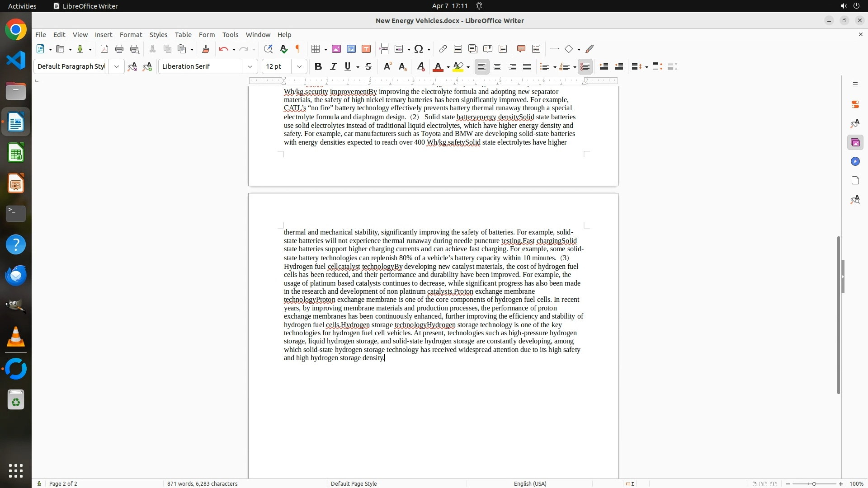This screenshot has width=868, height=488.
Task: Click the English (USA) language status
Action: tap(530, 483)
